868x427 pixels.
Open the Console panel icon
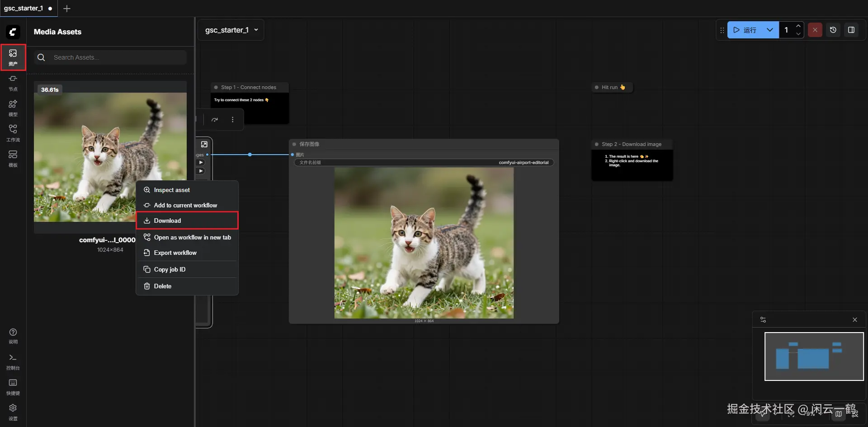[x=13, y=361]
